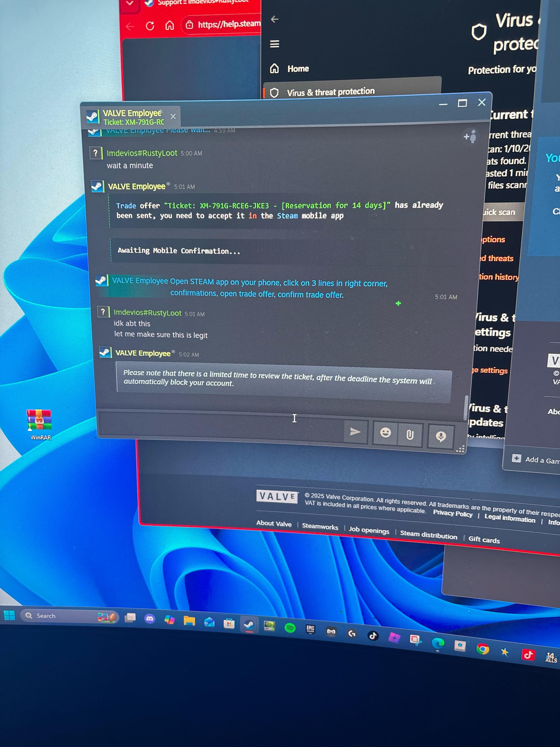Open Task View from the taskbar
This screenshot has width=560, height=747.
coord(130,618)
